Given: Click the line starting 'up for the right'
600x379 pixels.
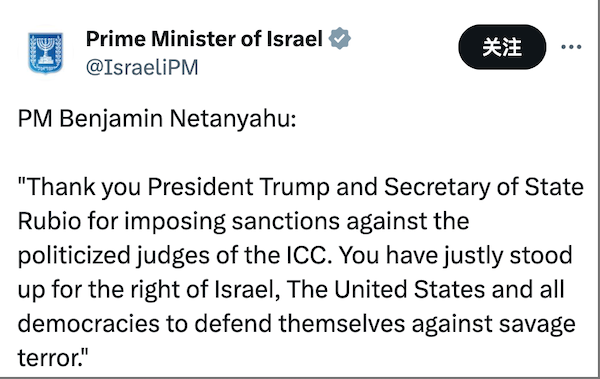Looking at the screenshot, I should tap(291, 290).
